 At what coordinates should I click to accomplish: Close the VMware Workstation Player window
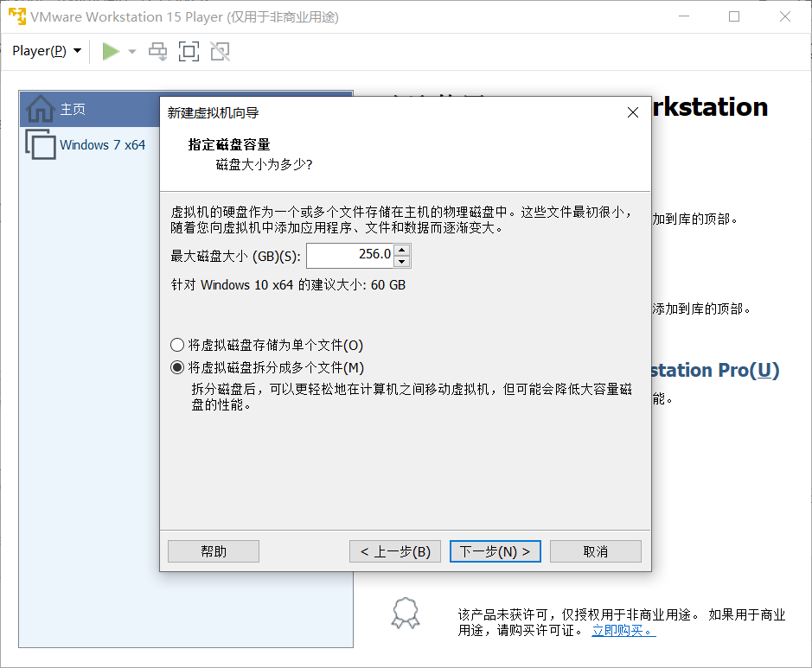pos(785,16)
